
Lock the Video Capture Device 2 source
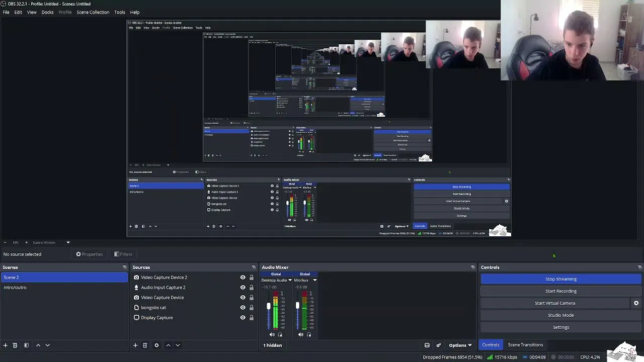point(252,278)
